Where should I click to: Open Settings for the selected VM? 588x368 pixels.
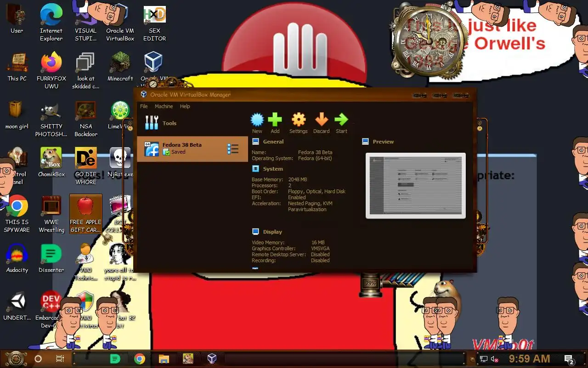tap(299, 123)
